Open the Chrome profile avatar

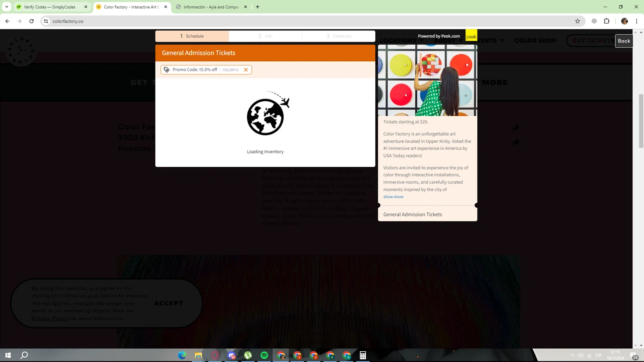click(x=625, y=21)
